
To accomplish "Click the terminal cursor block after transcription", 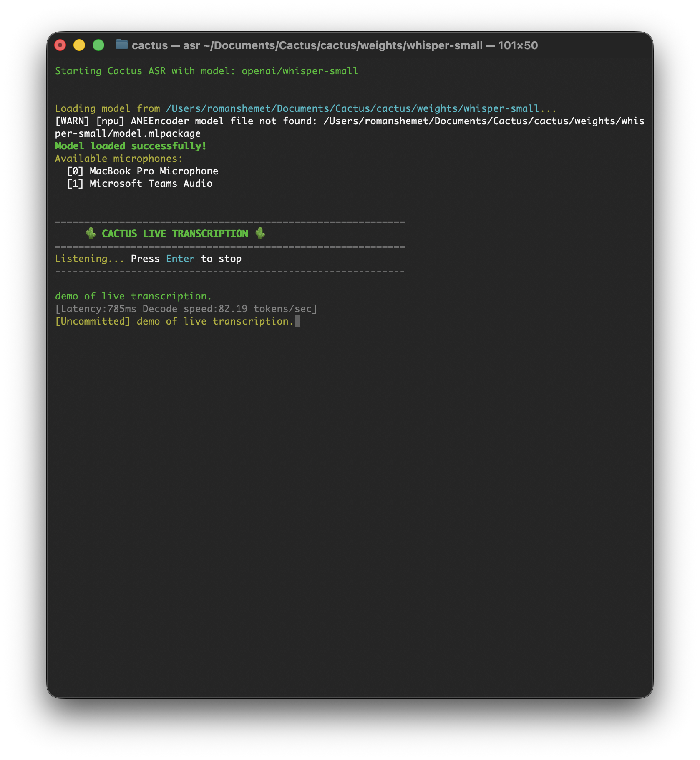I will 297,321.
